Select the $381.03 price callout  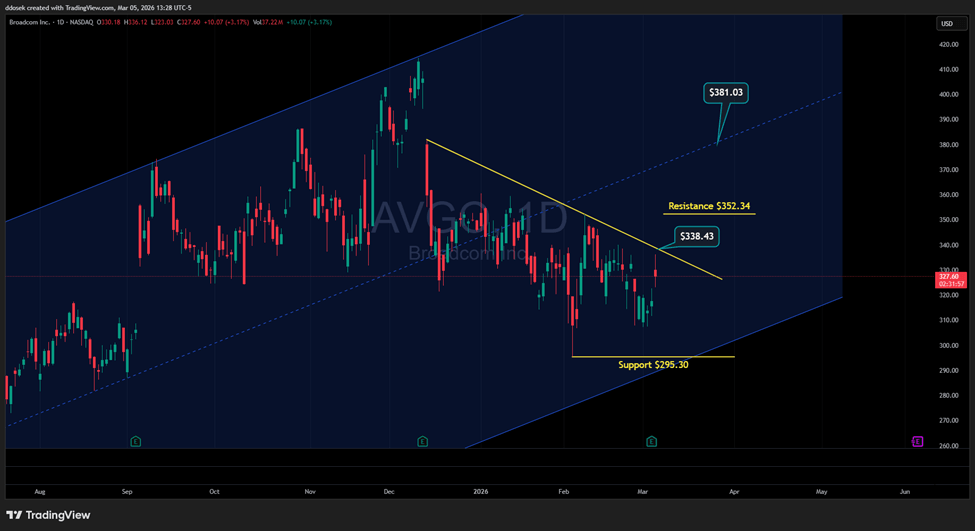pos(726,93)
